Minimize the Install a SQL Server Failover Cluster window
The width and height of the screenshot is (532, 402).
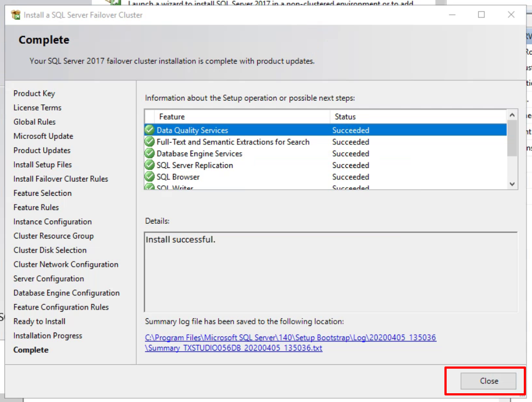(x=452, y=15)
